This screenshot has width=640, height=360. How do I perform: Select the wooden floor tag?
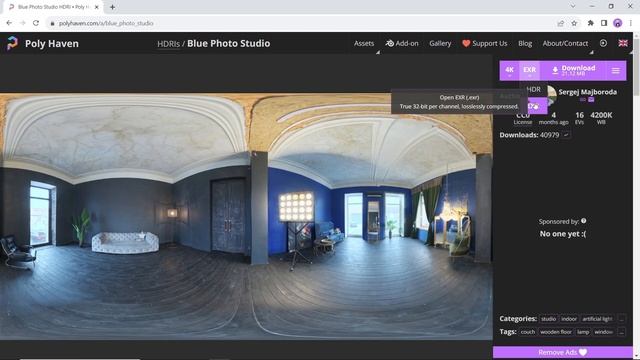[x=556, y=332]
